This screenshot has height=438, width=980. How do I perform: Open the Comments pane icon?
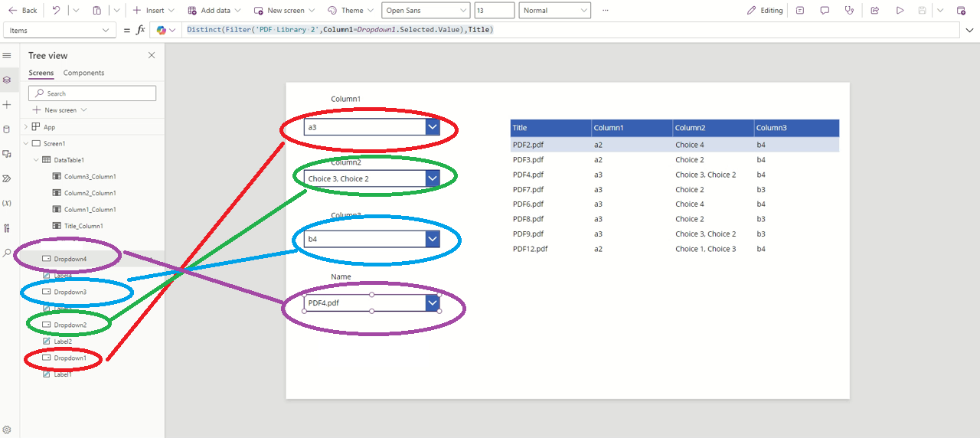tap(825, 11)
